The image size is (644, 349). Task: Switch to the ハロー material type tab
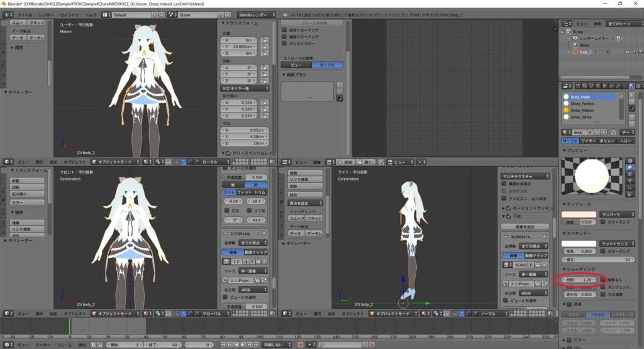[626, 141]
